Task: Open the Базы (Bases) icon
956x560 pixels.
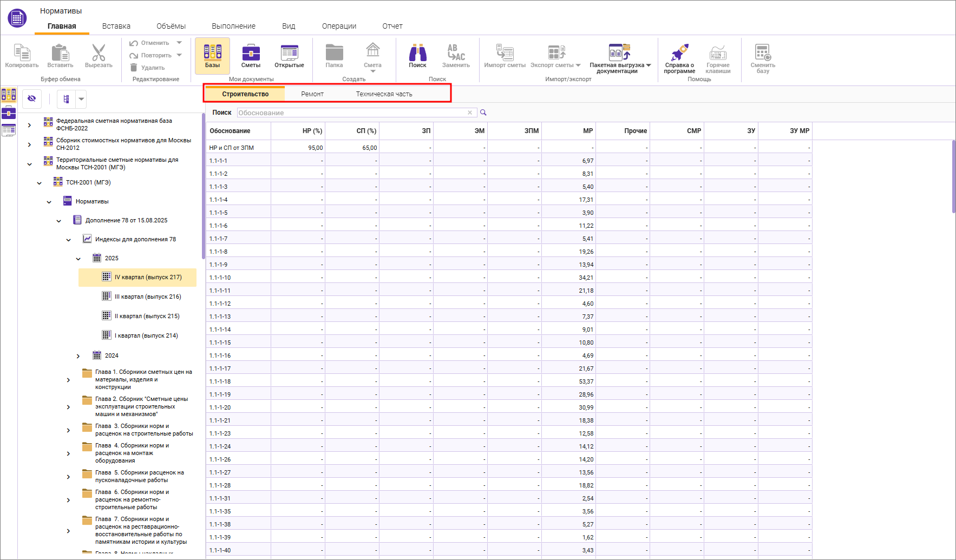Action: (x=212, y=55)
